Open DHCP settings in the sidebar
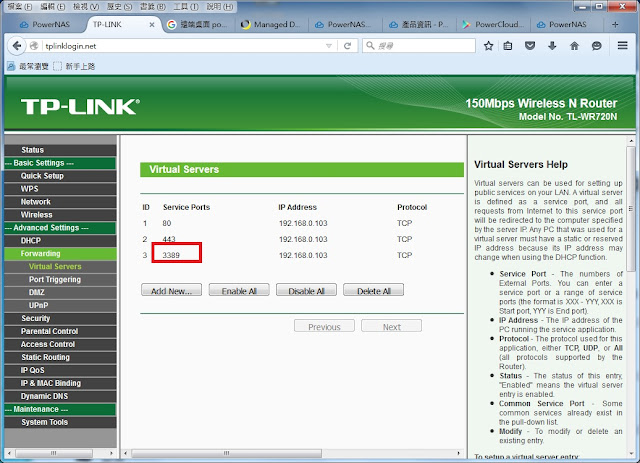Viewport: 640px width, 463px height. point(60,241)
